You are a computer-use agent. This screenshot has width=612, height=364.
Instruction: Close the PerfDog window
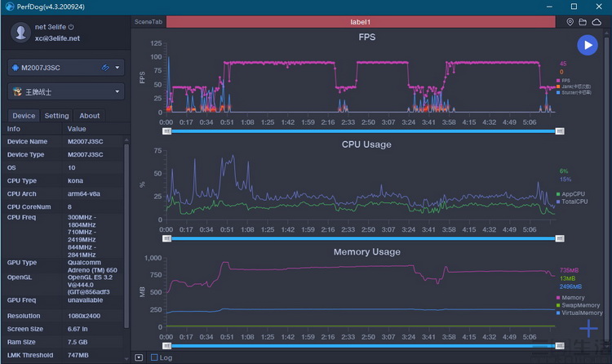(x=599, y=7)
